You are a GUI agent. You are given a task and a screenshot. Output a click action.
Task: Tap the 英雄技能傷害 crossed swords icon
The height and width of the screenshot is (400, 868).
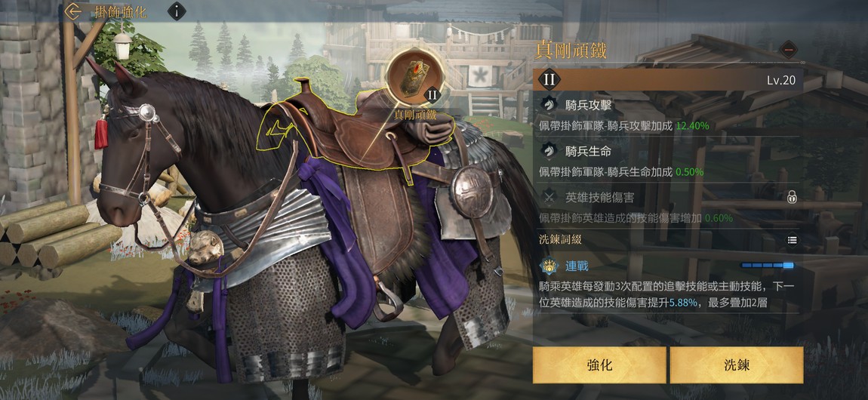548,196
